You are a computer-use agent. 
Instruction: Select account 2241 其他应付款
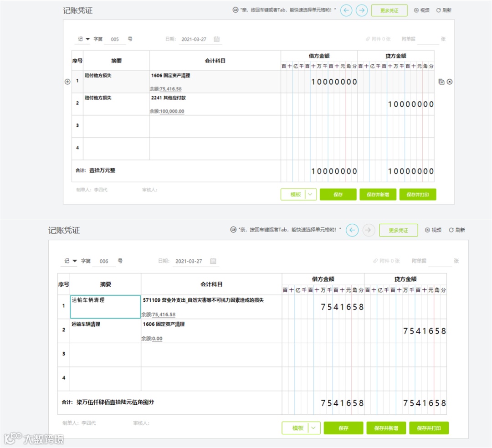tap(169, 98)
